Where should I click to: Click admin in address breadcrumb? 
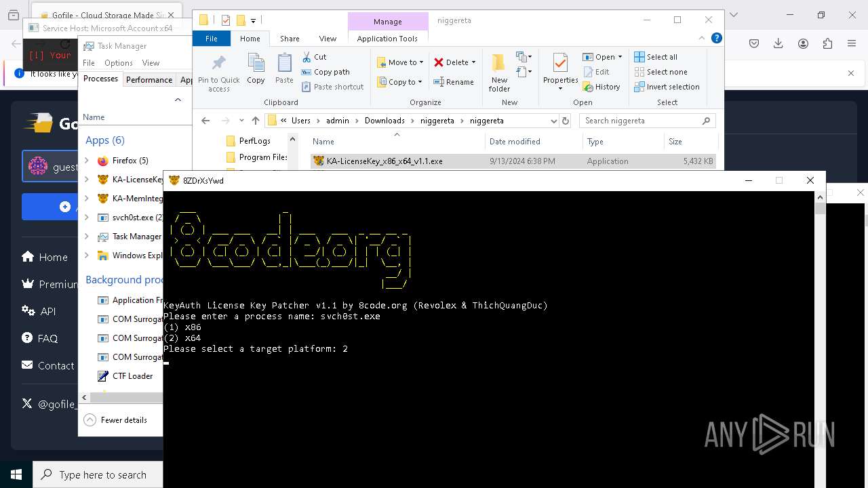(337, 121)
